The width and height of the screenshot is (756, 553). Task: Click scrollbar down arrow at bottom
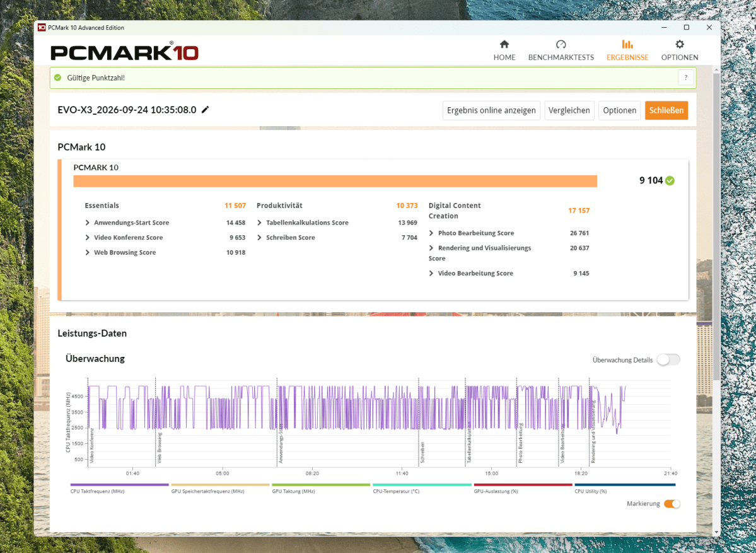716,532
